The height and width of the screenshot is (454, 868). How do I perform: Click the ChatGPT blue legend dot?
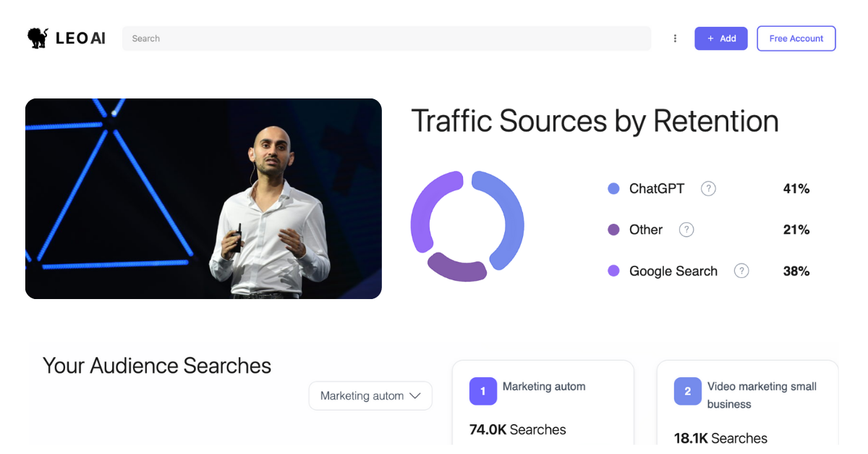coord(614,188)
